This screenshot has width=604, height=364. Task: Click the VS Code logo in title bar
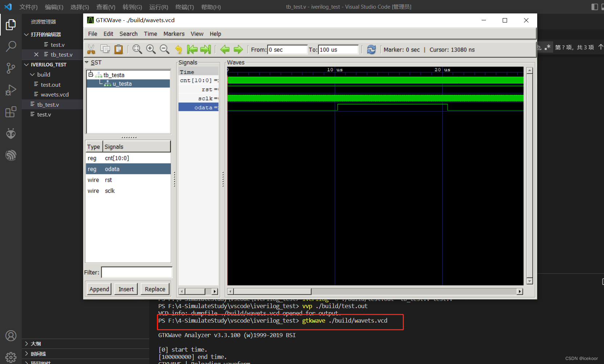[x=8, y=7]
